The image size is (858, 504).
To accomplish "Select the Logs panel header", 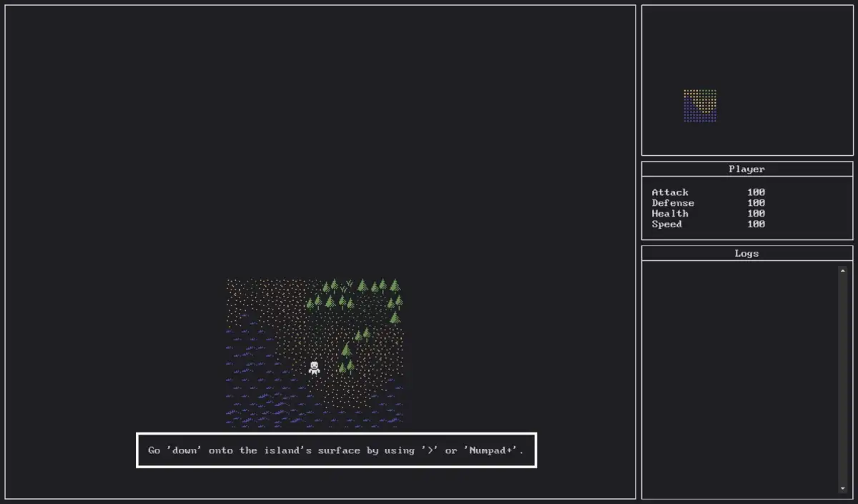I will (746, 254).
